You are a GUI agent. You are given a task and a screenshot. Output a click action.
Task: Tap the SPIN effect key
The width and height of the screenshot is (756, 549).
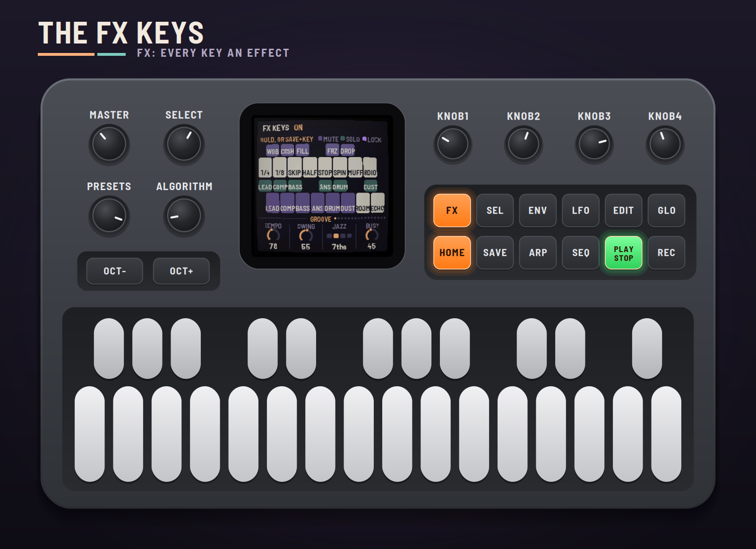pyautogui.click(x=340, y=167)
